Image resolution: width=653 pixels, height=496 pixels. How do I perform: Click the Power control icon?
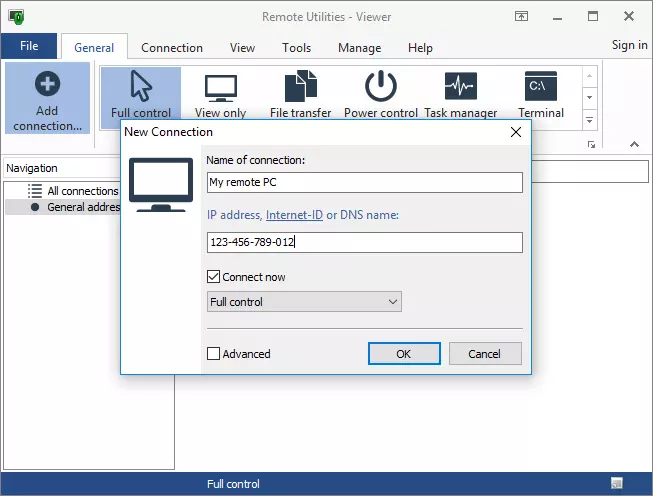coord(380,88)
